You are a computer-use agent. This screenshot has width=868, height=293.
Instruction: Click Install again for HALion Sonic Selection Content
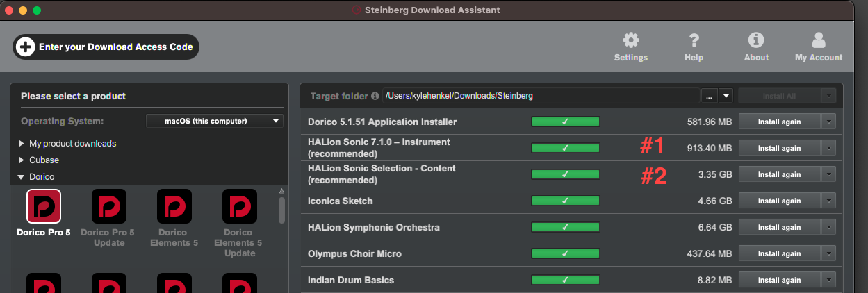coord(779,174)
